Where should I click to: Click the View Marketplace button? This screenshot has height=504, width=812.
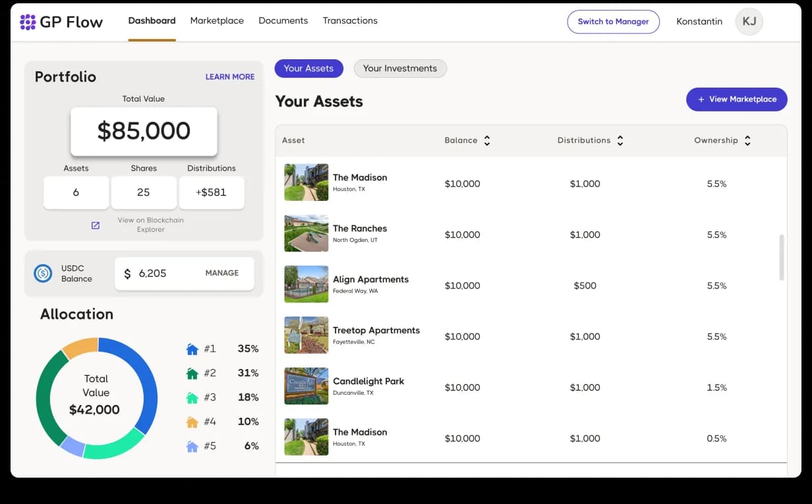point(737,99)
